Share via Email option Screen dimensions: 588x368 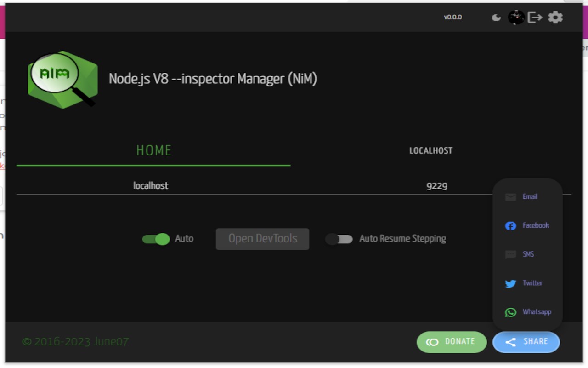click(x=527, y=197)
